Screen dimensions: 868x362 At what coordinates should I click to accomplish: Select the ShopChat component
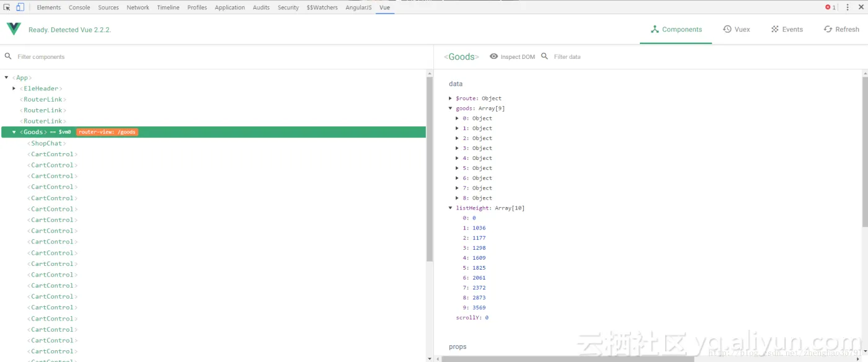[46, 143]
